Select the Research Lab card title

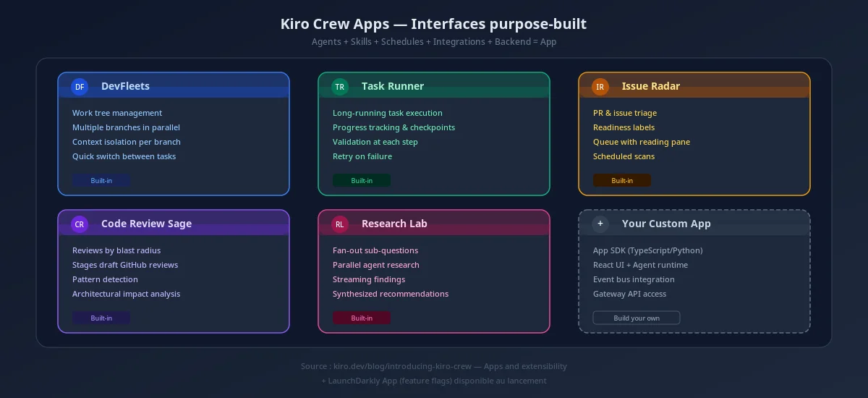pos(394,224)
